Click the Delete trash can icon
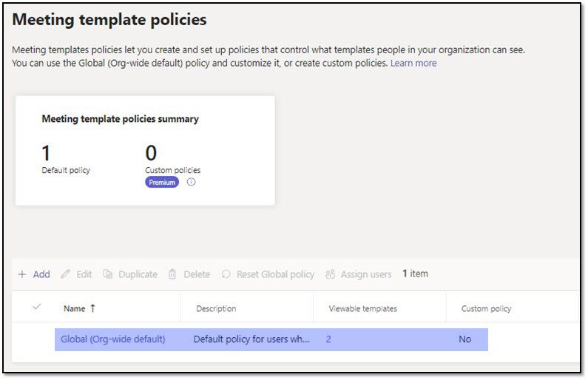 (172, 274)
